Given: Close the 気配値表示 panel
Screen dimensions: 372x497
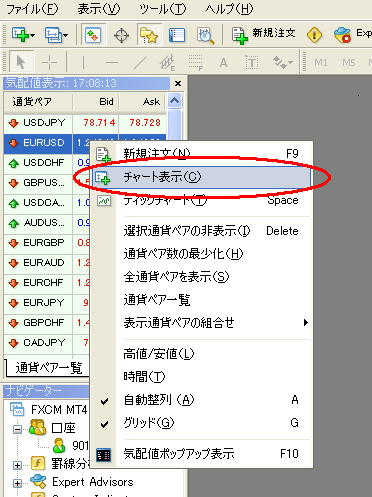Looking at the screenshot, I should [x=178, y=83].
